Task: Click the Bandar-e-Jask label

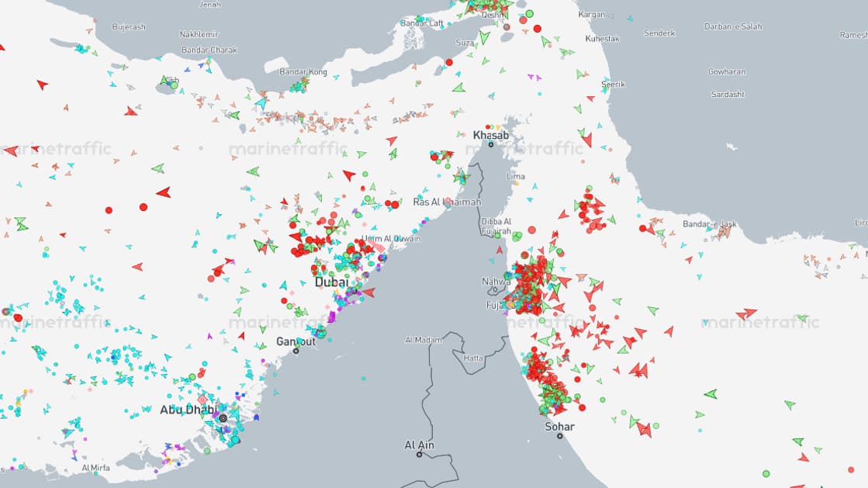Action: pyautogui.click(x=710, y=223)
